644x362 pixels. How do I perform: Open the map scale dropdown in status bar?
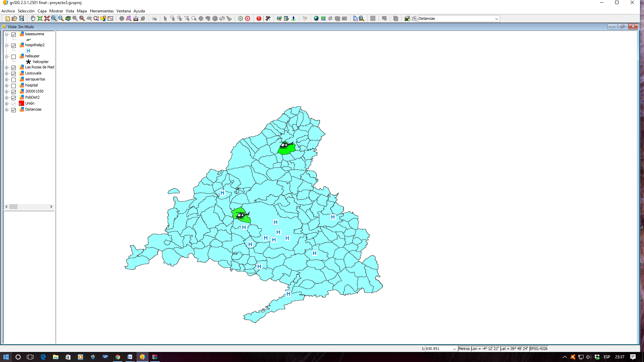454,349
